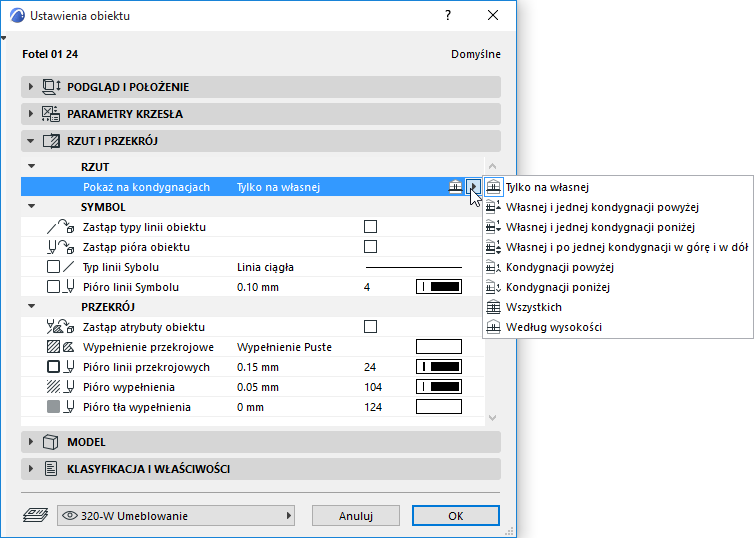Expand the Klasyfikacja i Właściwości panel
754x538 pixels.
(x=31, y=469)
